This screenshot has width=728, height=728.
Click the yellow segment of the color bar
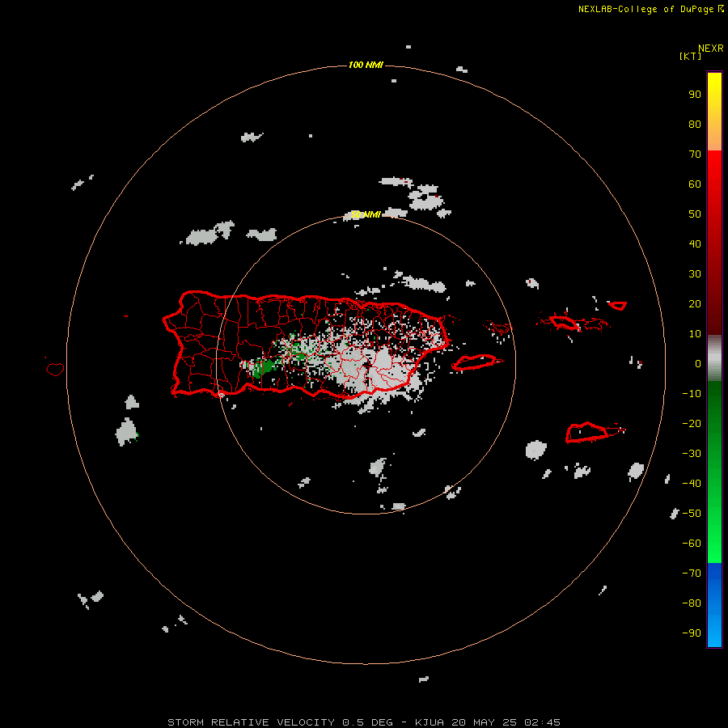pos(714,112)
